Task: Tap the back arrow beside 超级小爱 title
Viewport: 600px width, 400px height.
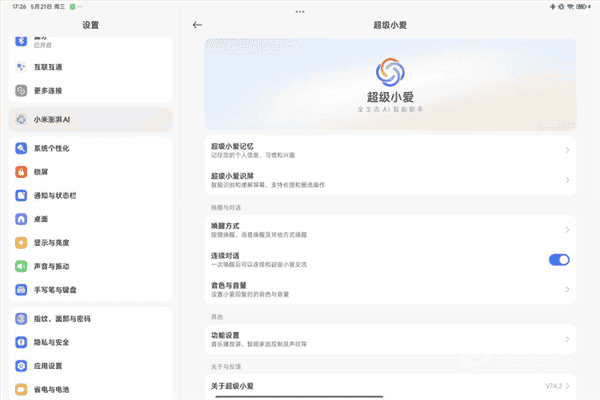Action: coord(197,25)
